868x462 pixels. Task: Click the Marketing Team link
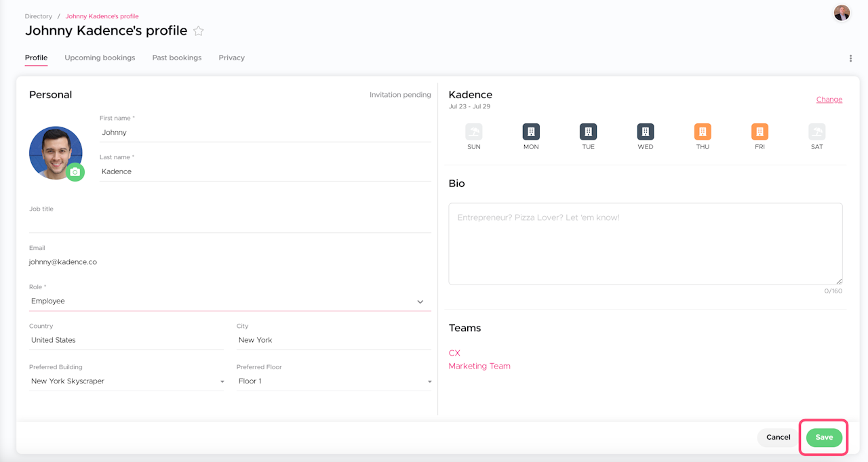pos(479,366)
